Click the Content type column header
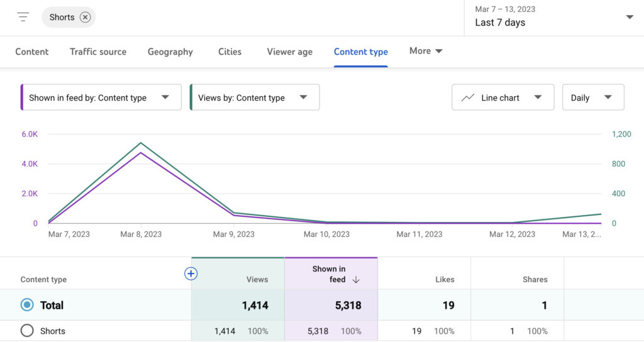 tap(43, 280)
